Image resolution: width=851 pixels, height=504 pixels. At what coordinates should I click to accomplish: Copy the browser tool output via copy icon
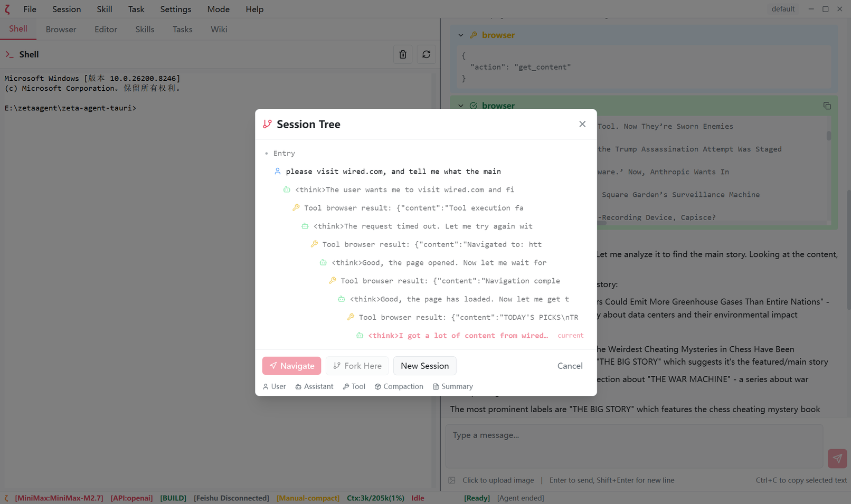[827, 106]
